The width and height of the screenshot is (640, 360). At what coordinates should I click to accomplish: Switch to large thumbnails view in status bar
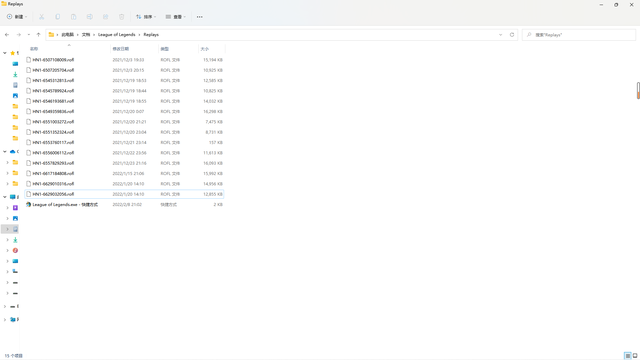pyautogui.click(x=635, y=356)
